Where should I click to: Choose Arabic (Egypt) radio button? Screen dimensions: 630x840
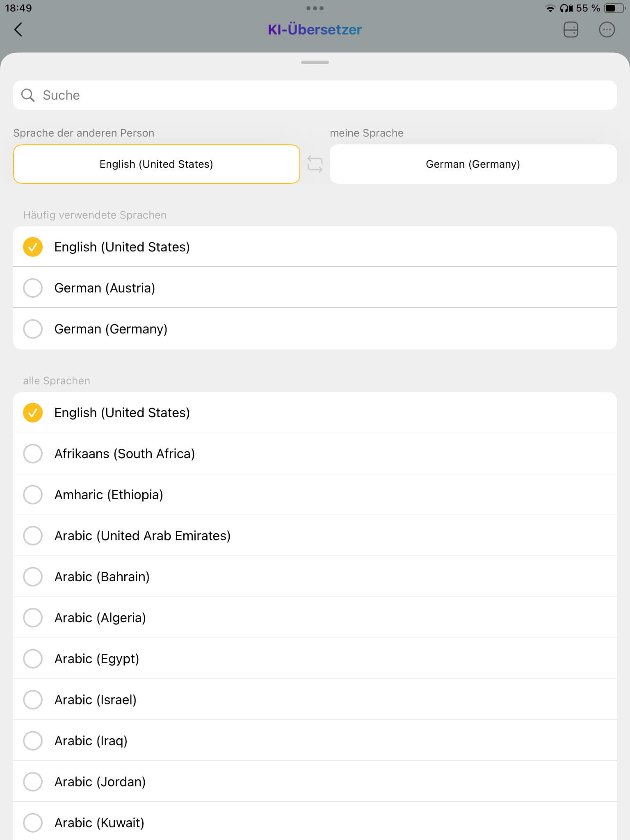coord(33,659)
